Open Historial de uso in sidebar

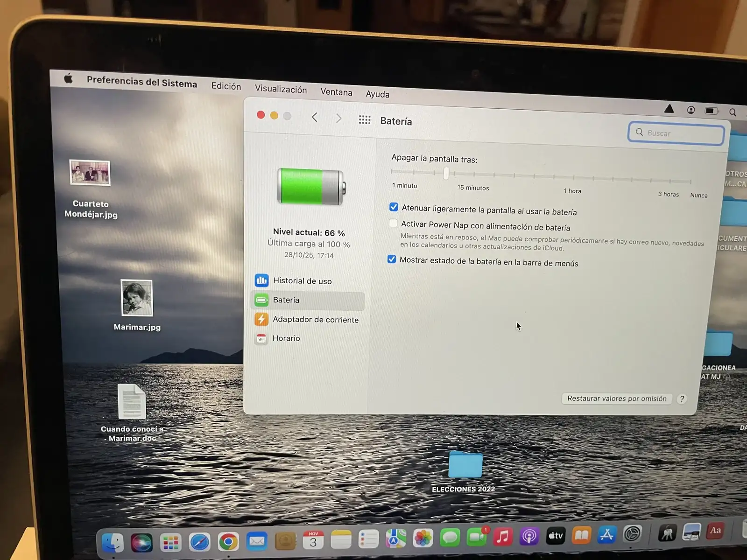pos(302,281)
